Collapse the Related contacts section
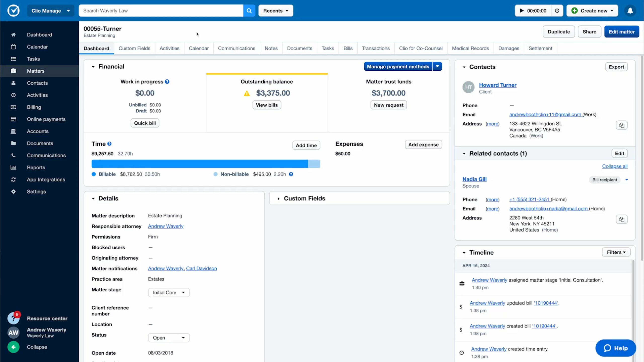This screenshot has height=362, width=644. [x=464, y=154]
